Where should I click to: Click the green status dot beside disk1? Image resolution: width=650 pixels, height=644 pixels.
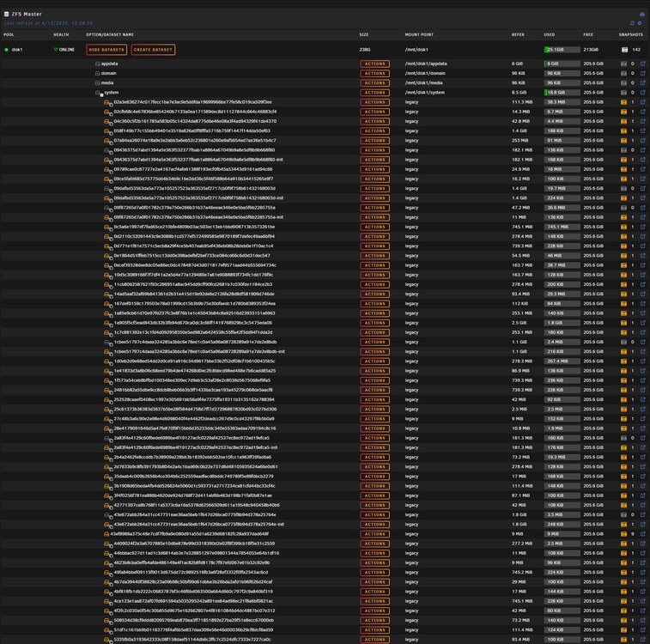pyautogui.click(x=6, y=50)
